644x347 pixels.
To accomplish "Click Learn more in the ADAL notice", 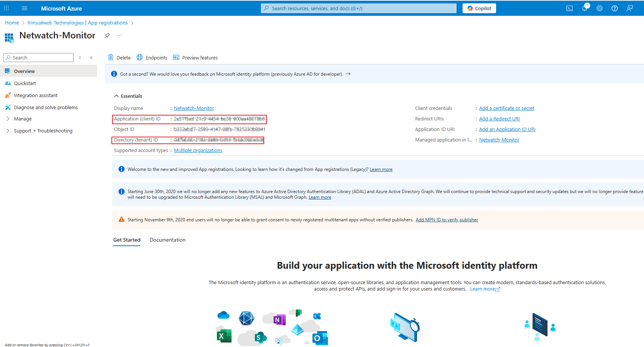I will (320, 197).
